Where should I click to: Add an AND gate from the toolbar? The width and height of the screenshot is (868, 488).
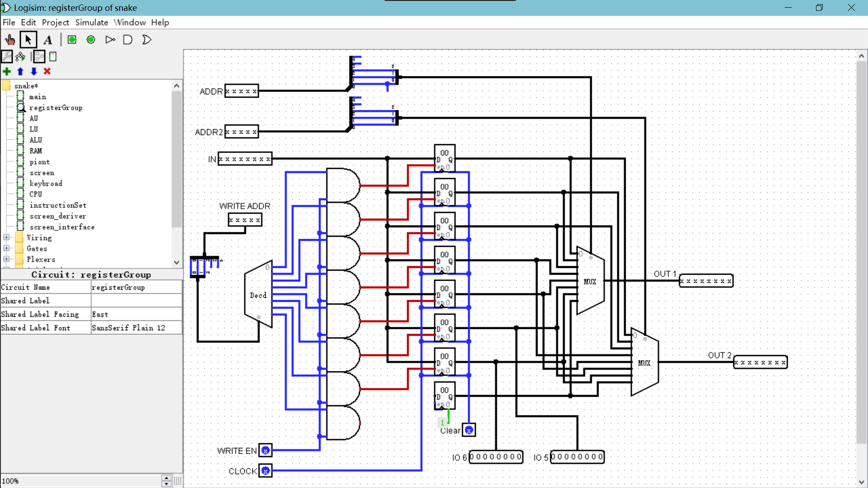pos(128,40)
